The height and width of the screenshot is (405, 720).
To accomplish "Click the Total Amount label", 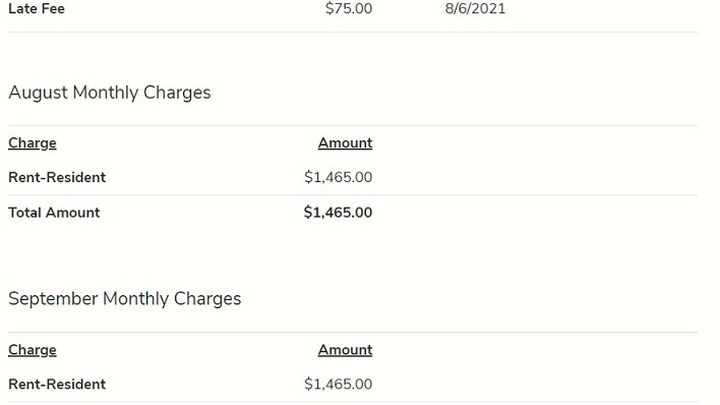I will [x=54, y=213].
